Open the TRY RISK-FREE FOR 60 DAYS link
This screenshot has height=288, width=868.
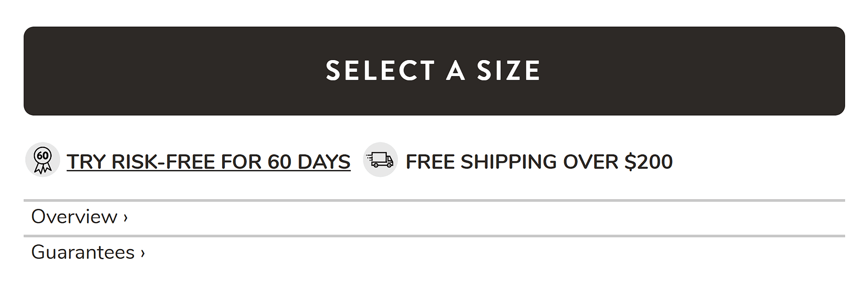pyautogui.click(x=208, y=162)
